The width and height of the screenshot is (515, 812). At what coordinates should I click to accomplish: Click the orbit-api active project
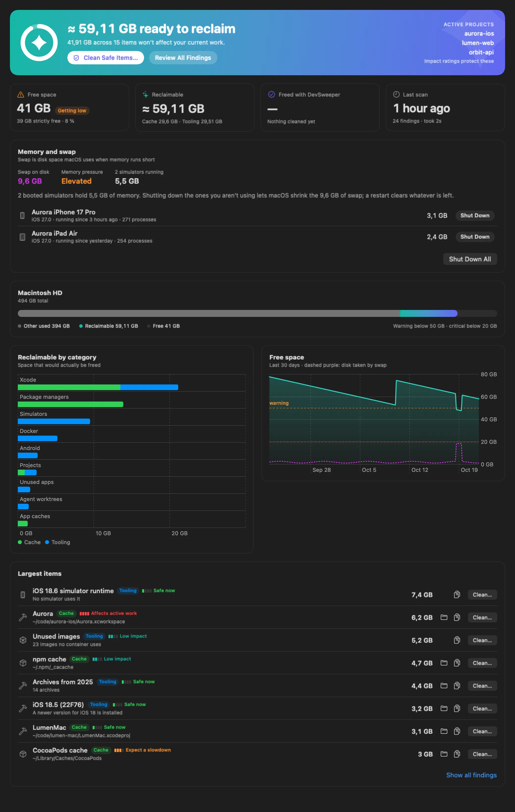pos(481,52)
